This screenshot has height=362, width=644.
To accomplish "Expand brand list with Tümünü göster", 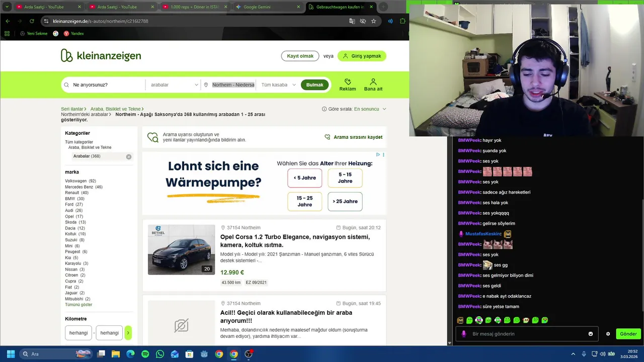I will click(78, 305).
